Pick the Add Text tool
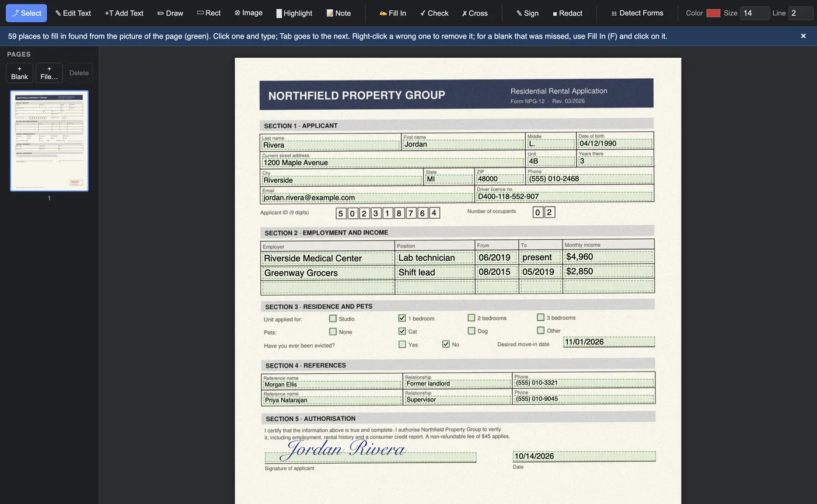This screenshot has height=504, width=817. point(124,13)
